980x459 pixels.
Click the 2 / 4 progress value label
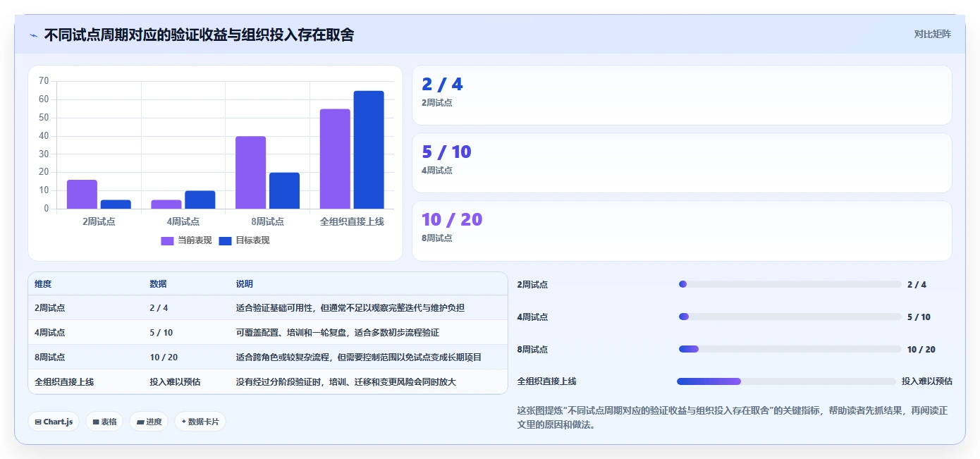tap(917, 285)
